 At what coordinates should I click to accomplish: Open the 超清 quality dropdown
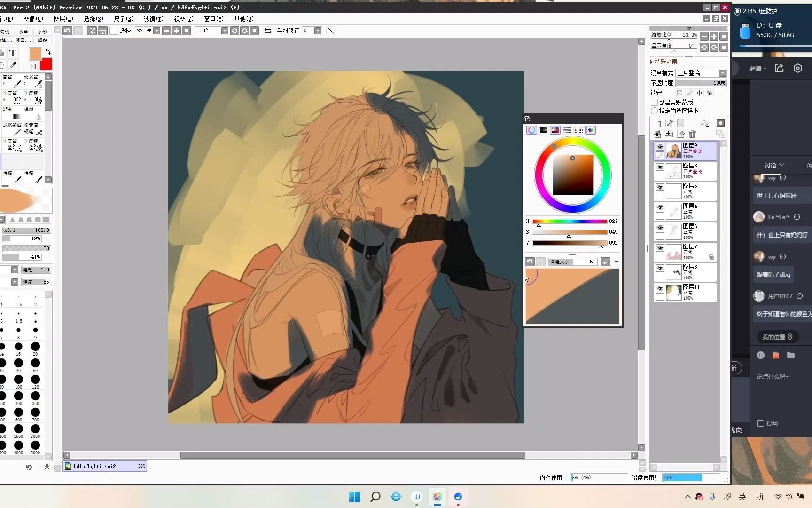tap(758, 69)
